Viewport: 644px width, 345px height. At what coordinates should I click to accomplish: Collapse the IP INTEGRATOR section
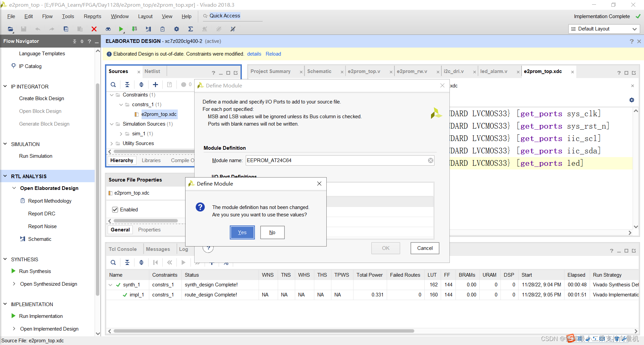5,86
